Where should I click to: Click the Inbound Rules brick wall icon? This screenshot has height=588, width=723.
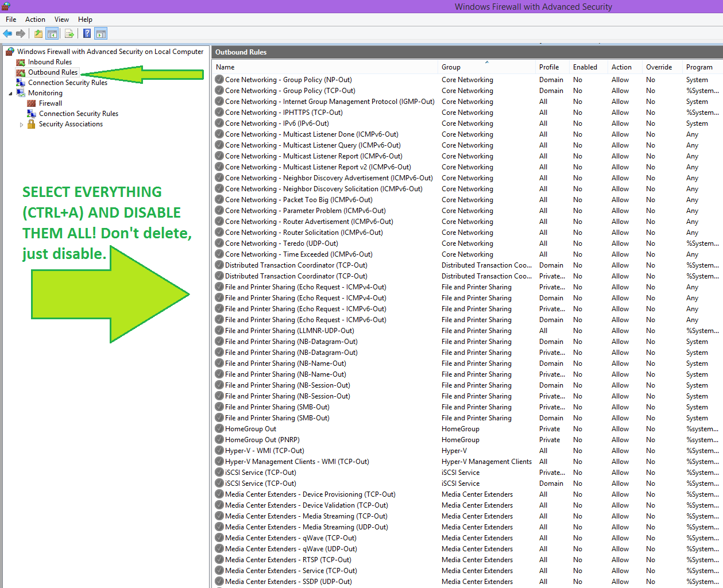point(21,62)
